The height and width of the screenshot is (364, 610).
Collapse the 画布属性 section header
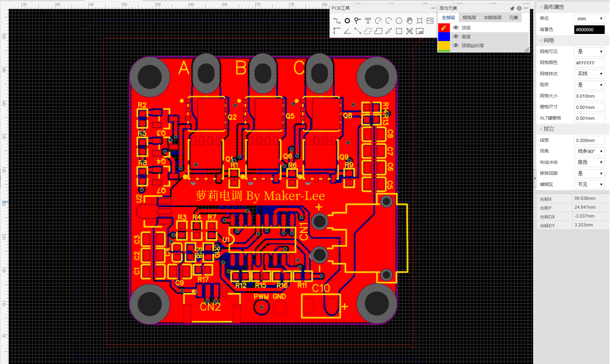tap(554, 7)
